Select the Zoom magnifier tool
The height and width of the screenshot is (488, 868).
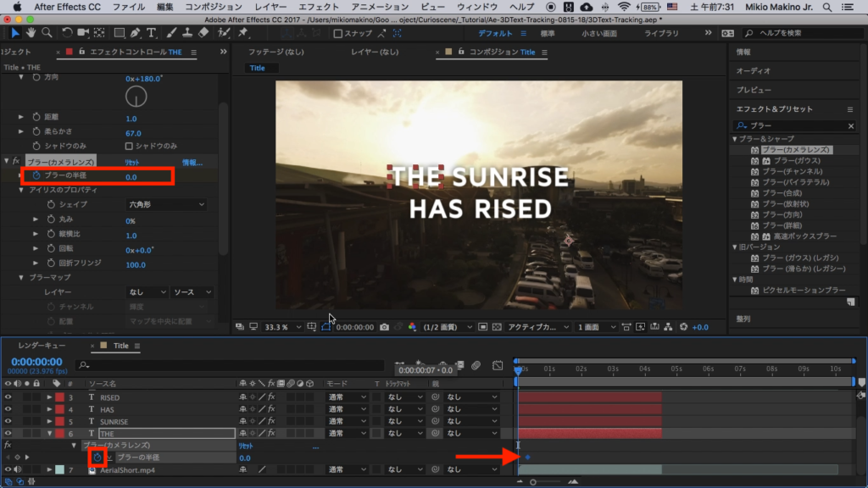pyautogui.click(x=46, y=33)
